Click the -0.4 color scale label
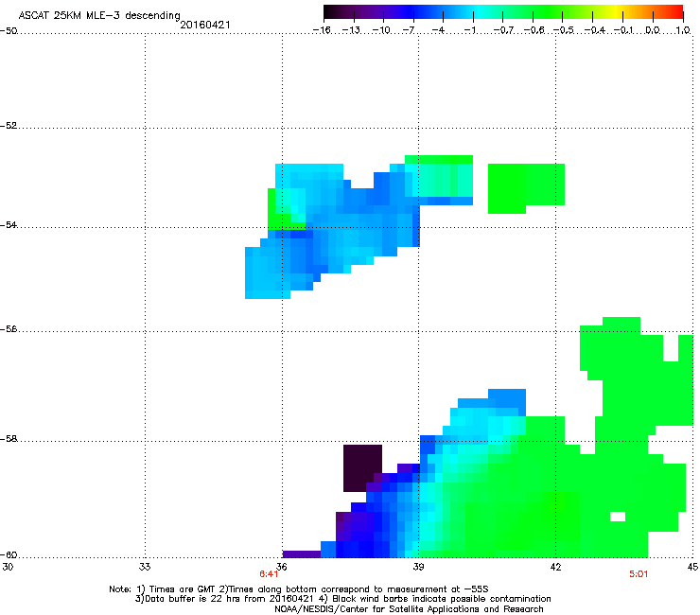 tap(595, 30)
